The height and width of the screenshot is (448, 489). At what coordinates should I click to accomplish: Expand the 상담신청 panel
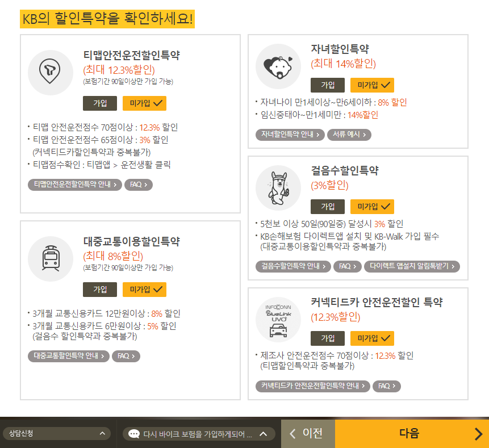point(56,433)
